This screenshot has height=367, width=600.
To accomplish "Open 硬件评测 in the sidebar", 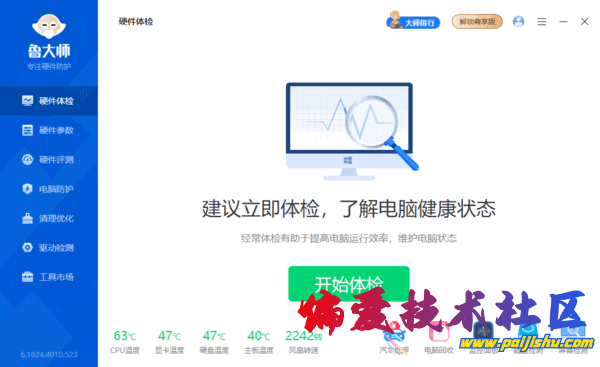I will 49,160.
